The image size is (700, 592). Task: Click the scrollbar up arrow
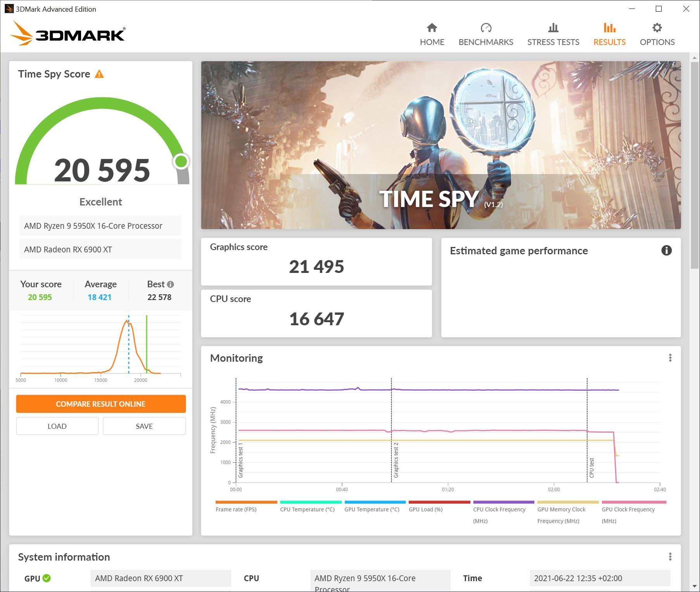click(695, 57)
